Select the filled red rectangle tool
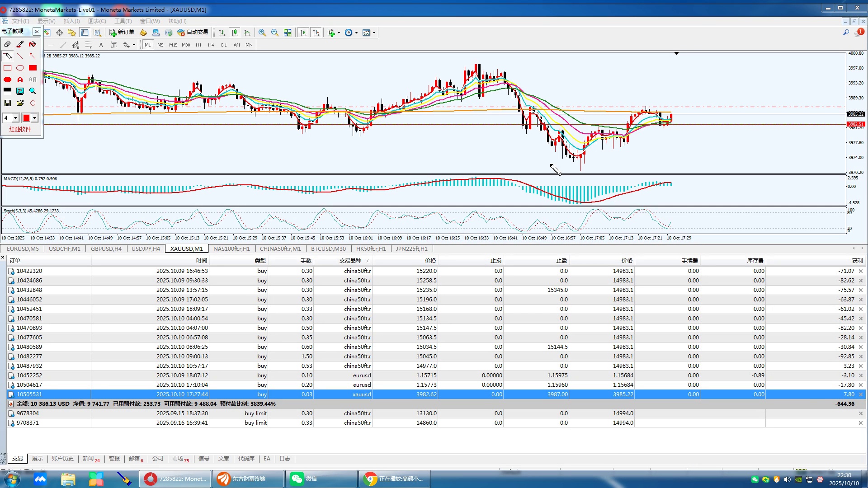 click(33, 68)
